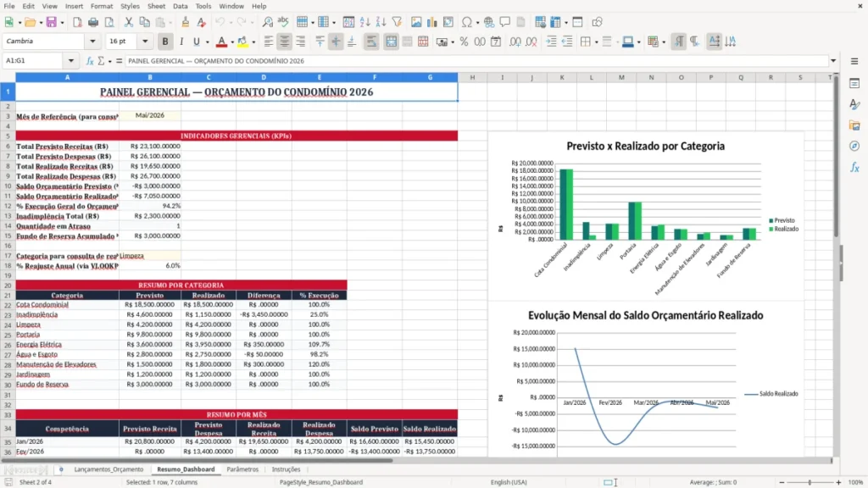868x488 pixels.
Task: Add decimal place icon
Action: [515, 42]
